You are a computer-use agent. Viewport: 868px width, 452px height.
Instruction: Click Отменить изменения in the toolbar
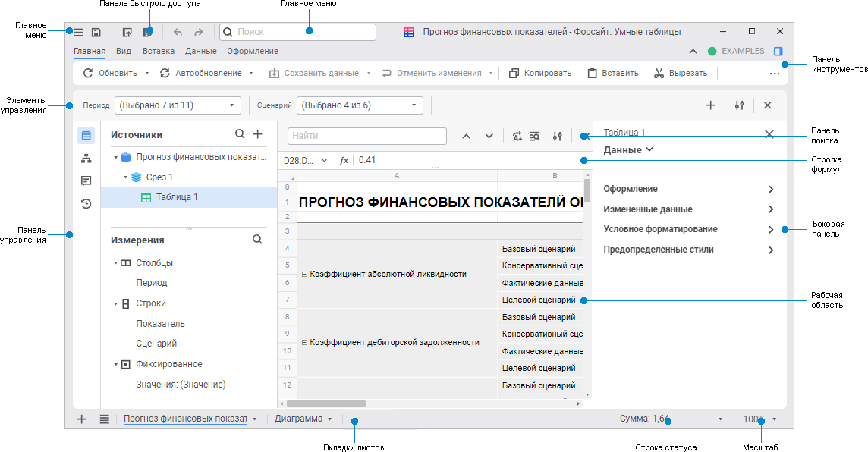(432, 73)
